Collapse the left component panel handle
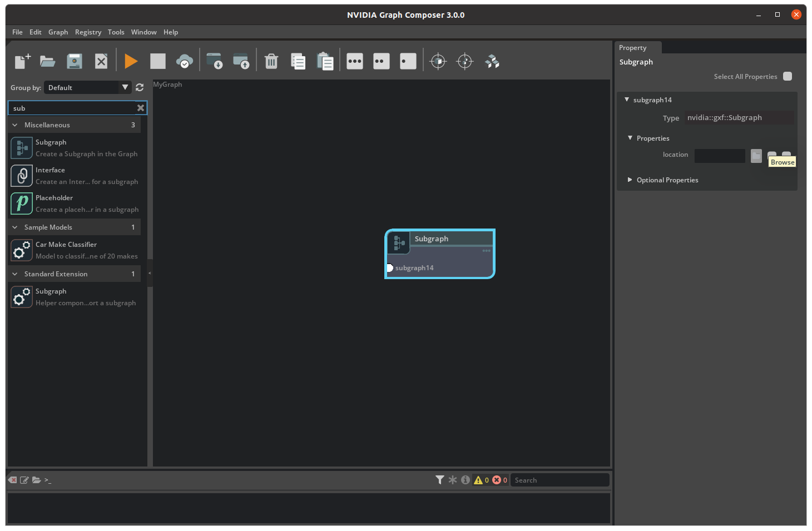 pos(150,273)
